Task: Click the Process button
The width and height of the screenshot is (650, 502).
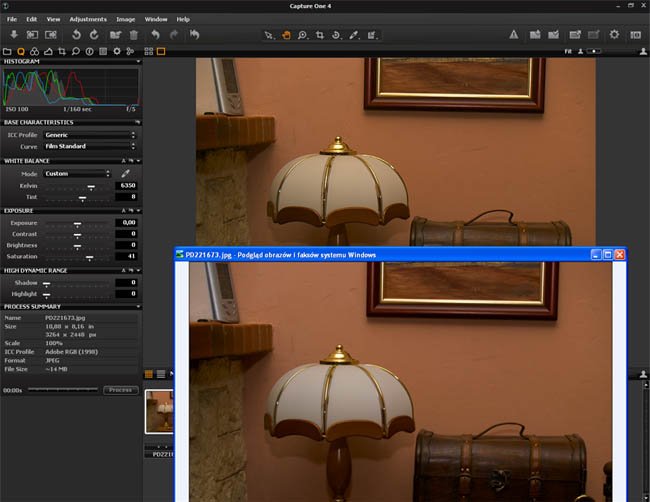Action: click(120, 390)
